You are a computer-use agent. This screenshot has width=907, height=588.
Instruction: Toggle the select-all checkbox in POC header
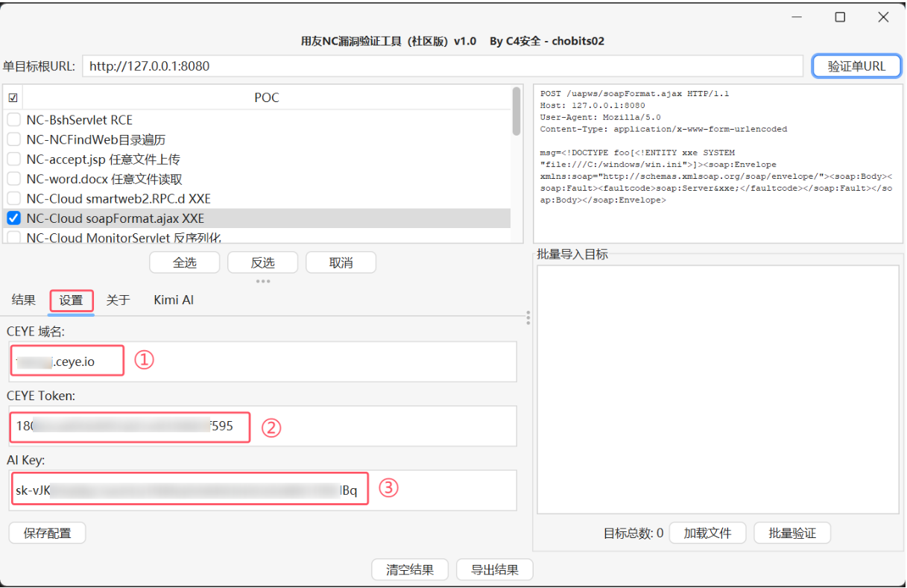point(13,98)
